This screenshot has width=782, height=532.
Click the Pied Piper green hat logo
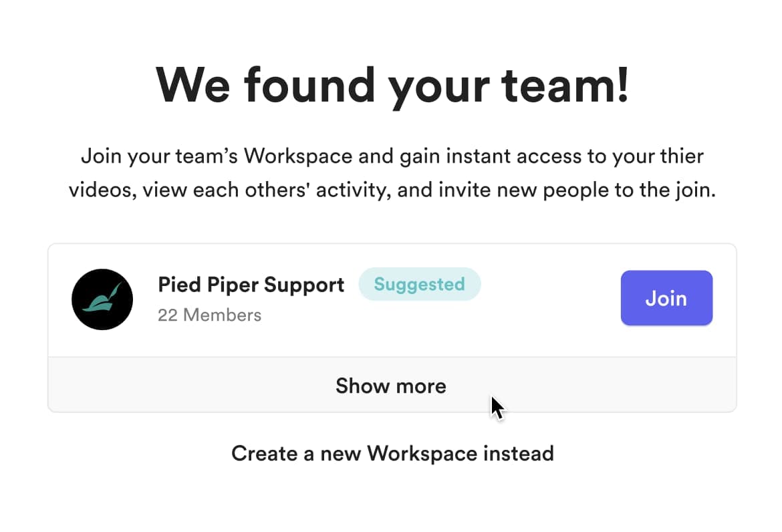pos(102,299)
